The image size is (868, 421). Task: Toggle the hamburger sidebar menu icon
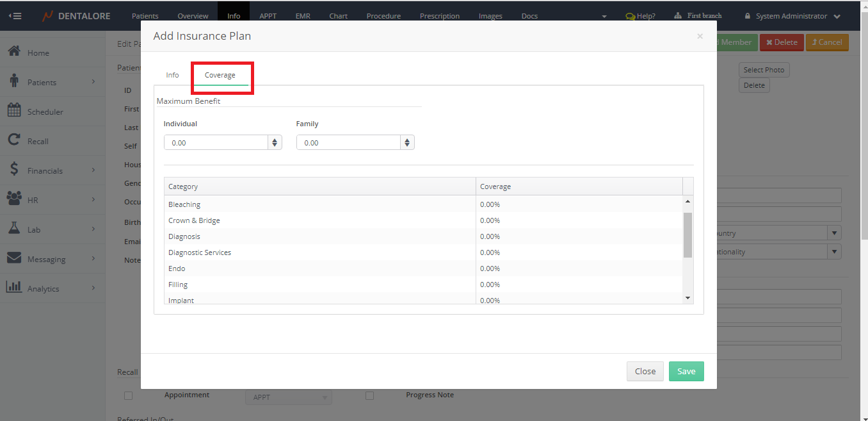15,16
